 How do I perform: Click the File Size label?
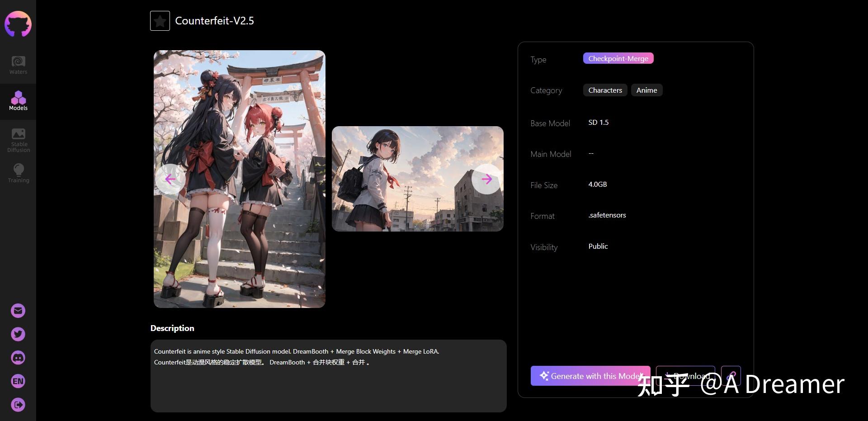(544, 185)
